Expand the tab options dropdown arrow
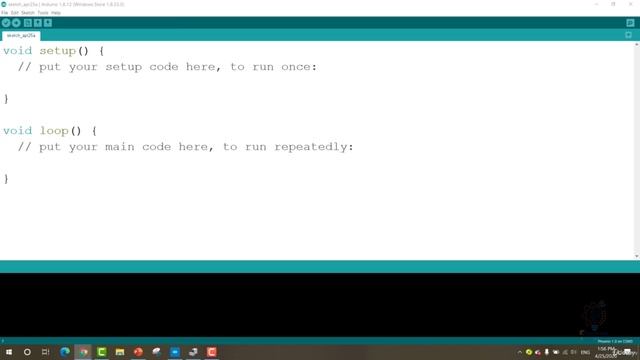This screenshot has height=360, width=640. [x=629, y=35]
